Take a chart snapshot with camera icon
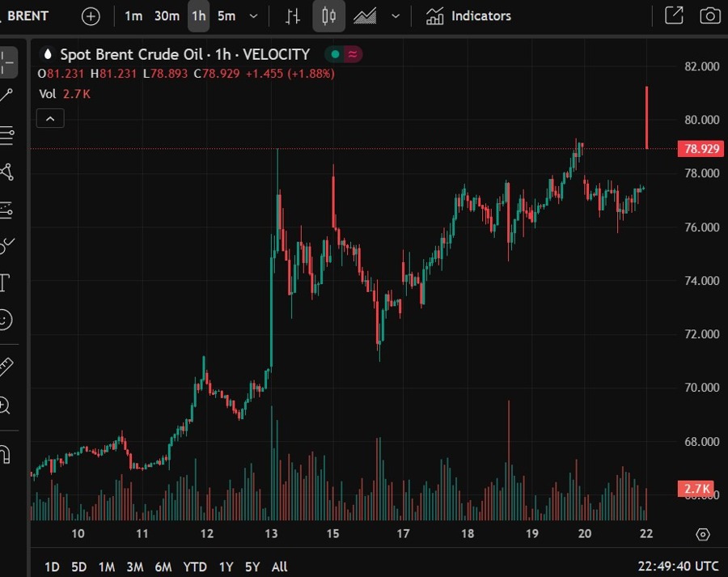Screen dimensions: 728x577 (710, 16)
